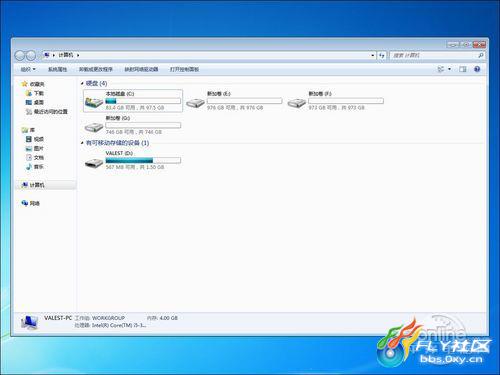
Task: Click 映射网络驱动器 toolbar button
Action: (x=141, y=69)
